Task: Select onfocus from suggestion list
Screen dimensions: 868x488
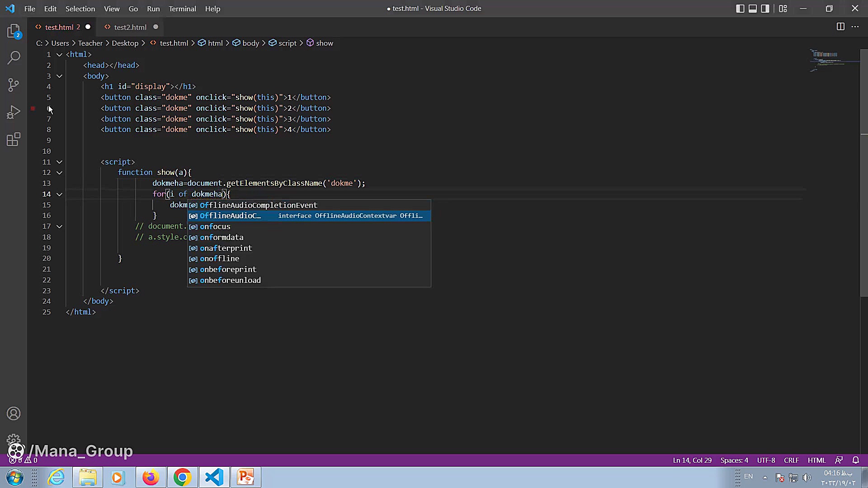Action: click(x=215, y=226)
